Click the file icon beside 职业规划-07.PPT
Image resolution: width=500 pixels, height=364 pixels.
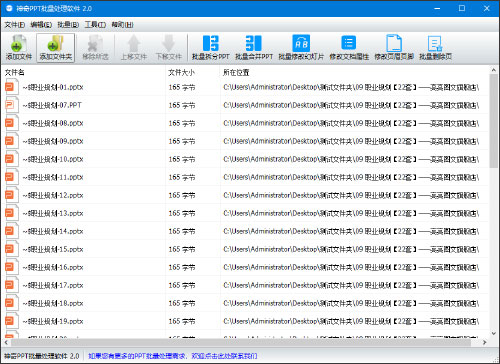[11, 105]
